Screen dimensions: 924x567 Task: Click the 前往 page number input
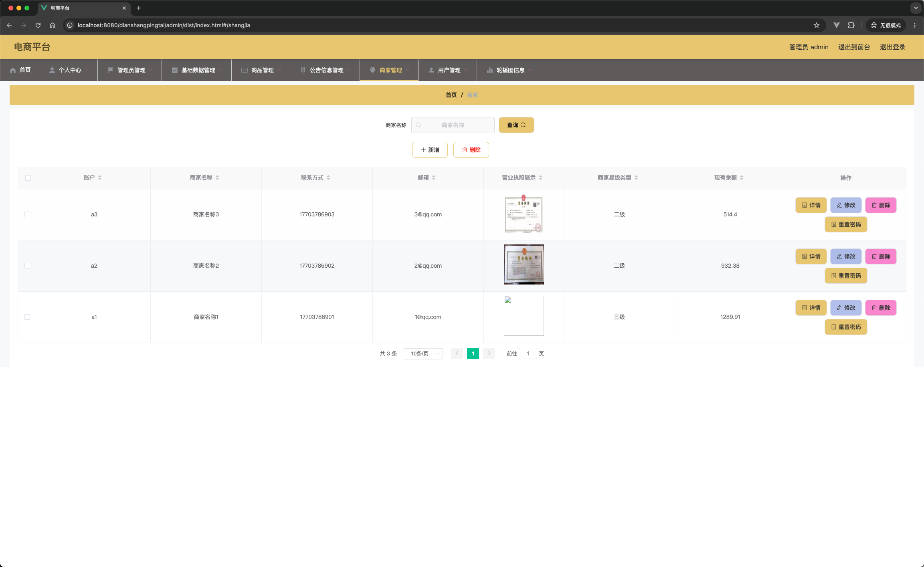(528, 353)
